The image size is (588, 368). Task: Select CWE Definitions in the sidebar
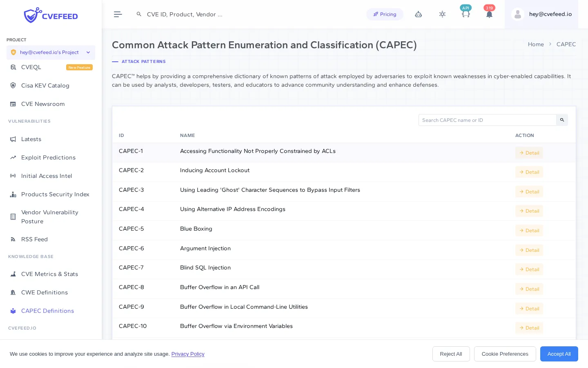pos(45,292)
